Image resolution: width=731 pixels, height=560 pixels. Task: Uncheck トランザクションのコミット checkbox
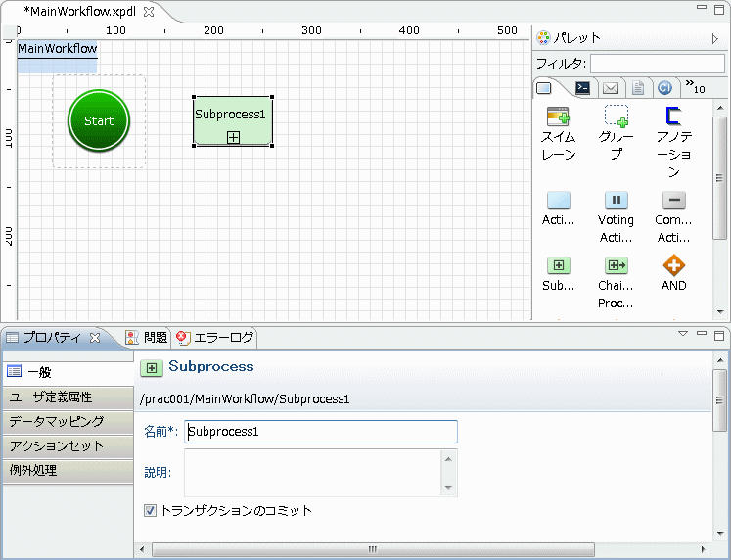pos(150,511)
